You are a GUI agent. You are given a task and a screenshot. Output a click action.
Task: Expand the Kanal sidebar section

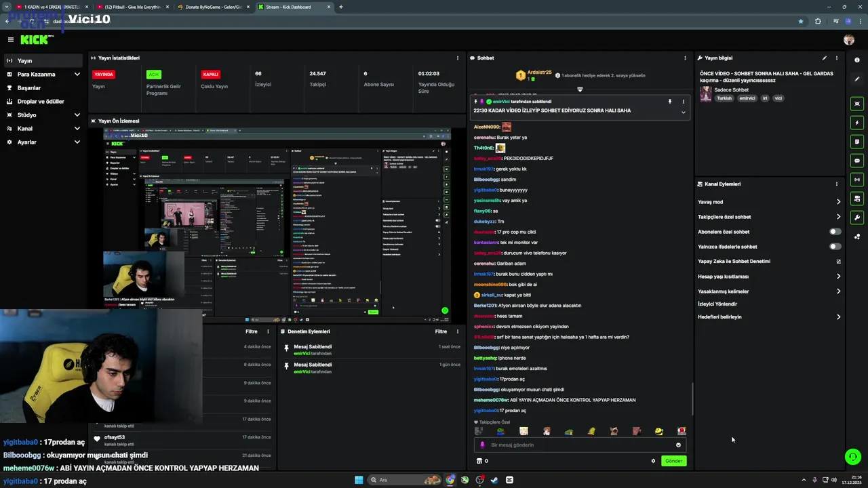[77, 129]
